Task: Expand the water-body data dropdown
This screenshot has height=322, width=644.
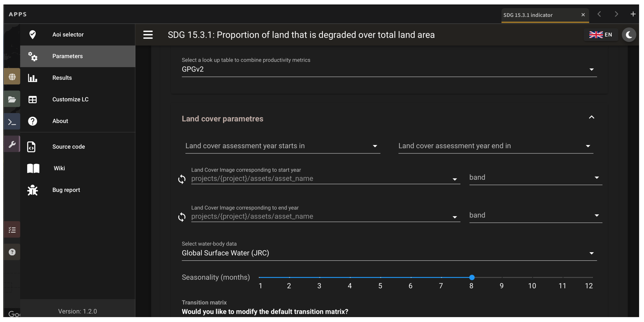Action: pos(389,253)
